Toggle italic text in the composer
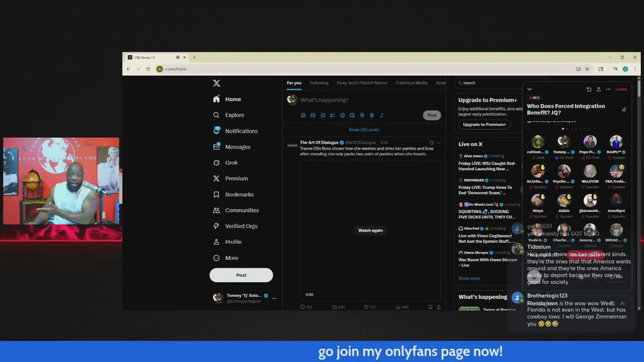The image size is (644, 362). (381, 115)
